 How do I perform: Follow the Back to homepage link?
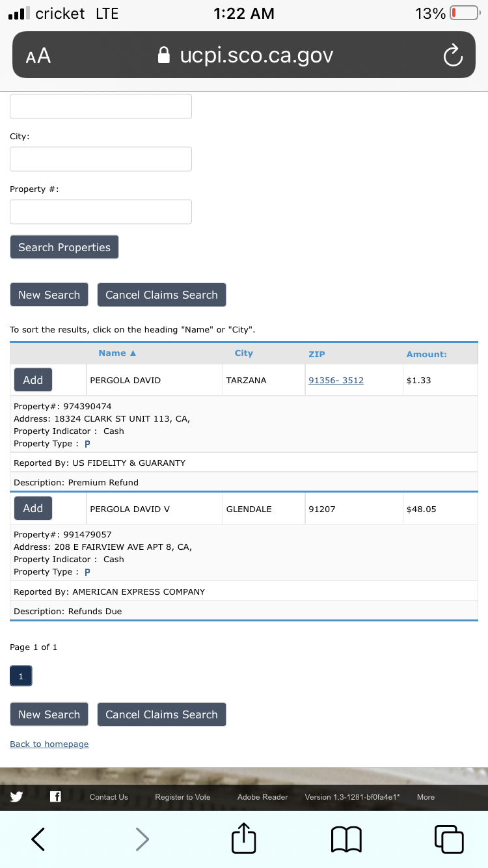click(x=49, y=744)
